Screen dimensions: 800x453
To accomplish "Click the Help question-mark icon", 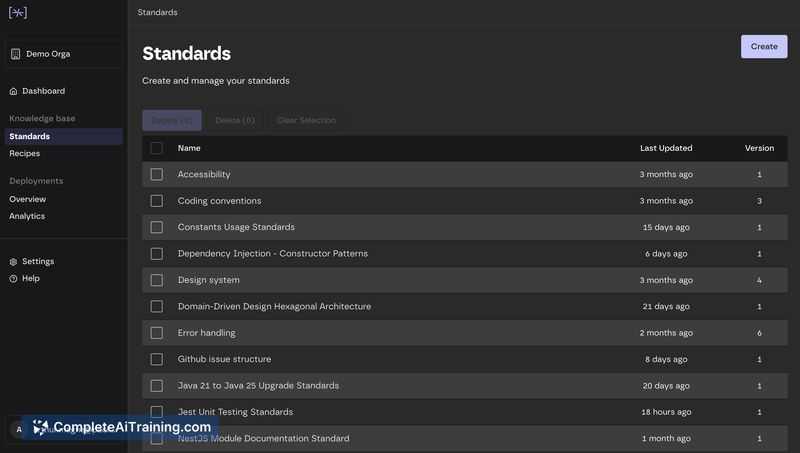I will click(13, 279).
